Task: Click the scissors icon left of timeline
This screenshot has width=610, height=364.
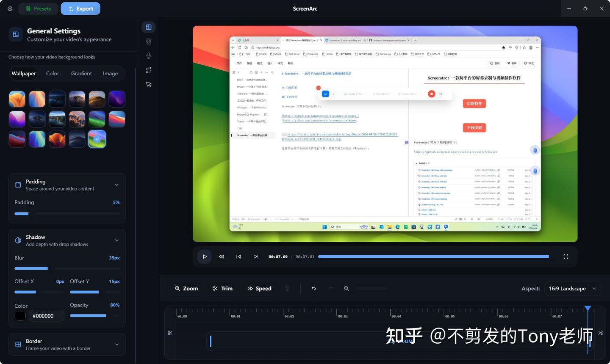Action: [x=170, y=333]
